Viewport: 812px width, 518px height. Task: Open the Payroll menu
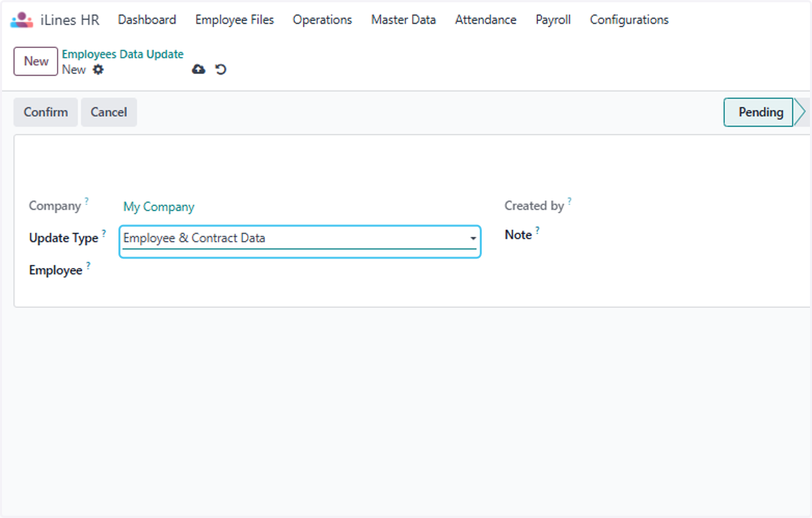tap(554, 20)
